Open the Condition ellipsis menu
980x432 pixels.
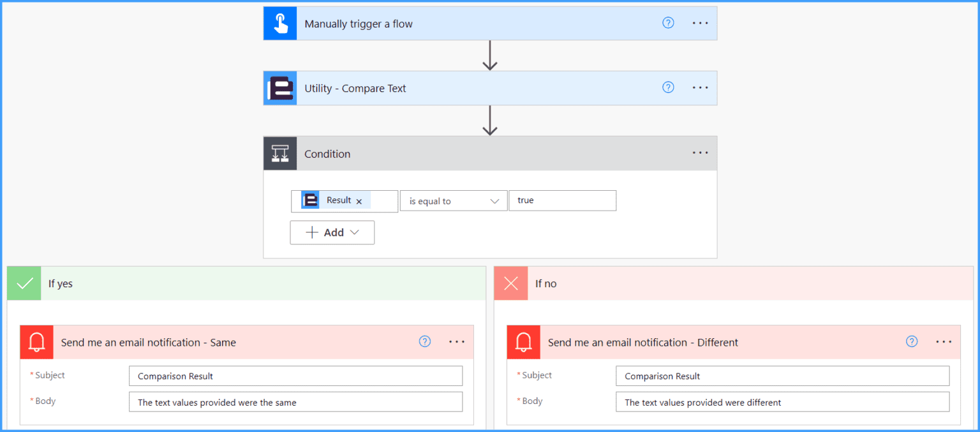700,153
